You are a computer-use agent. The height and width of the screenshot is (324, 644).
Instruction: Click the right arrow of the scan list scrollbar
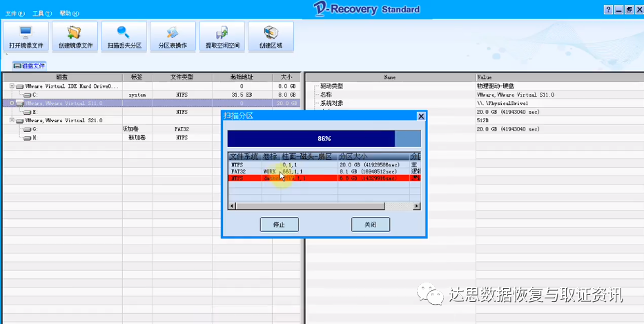click(416, 206)
